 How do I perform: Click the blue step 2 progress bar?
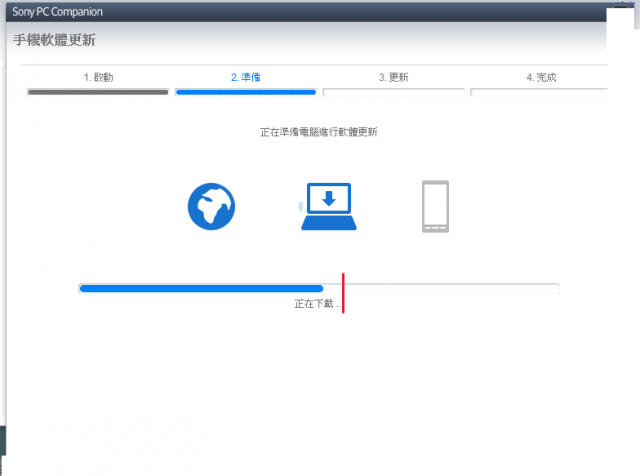[x=246, y=92]
